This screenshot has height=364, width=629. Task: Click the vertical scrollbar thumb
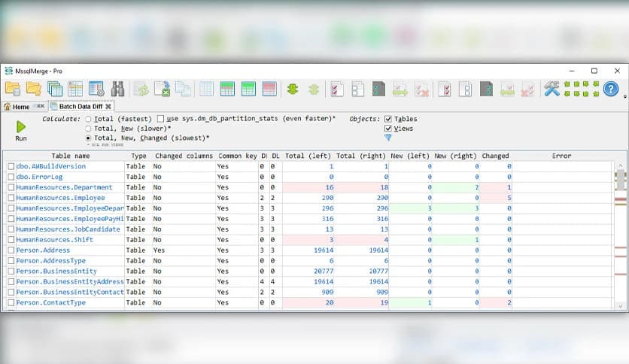tap(621, 180)
